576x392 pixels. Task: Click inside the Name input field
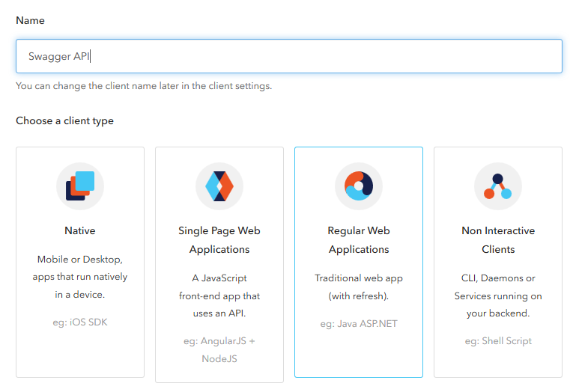coord(289,56)
